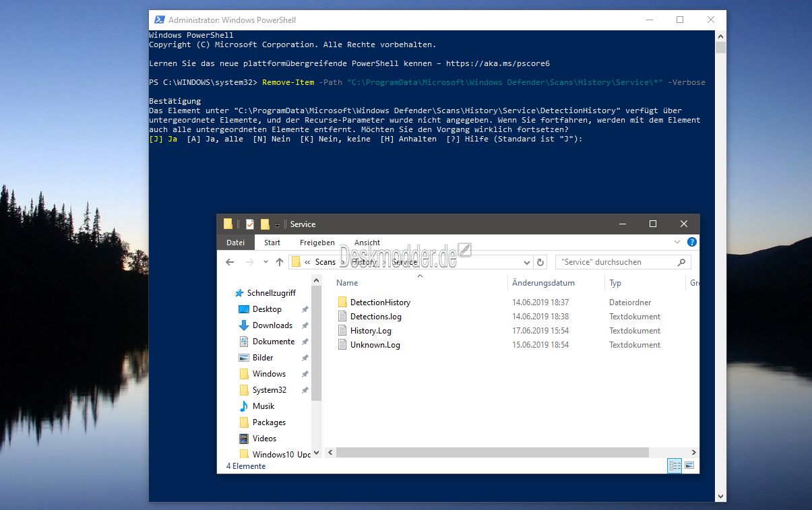
Task: Click the PowerShell scrollbar down arrow
Action: 720,497
